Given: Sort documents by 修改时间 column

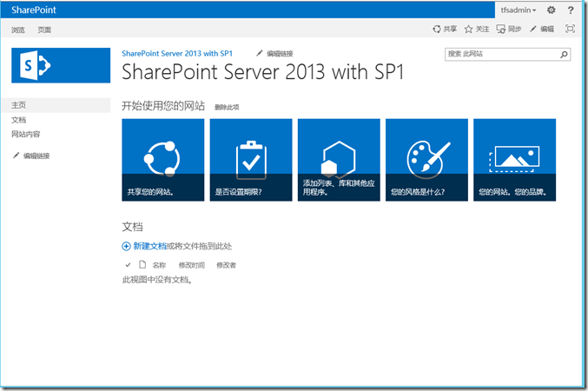Looking at the screenshot, I should point(192,265).
